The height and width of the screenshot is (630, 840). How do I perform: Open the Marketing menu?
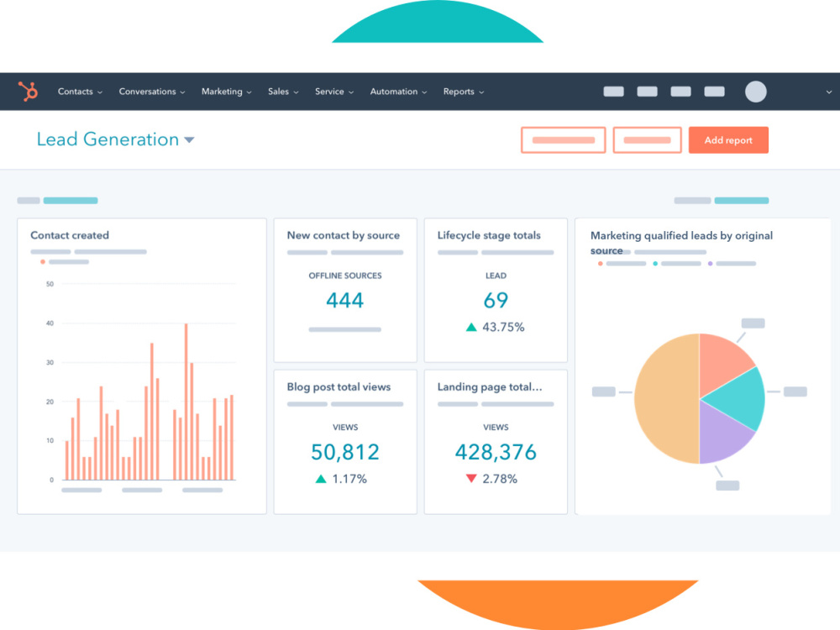tap(226, 92)
